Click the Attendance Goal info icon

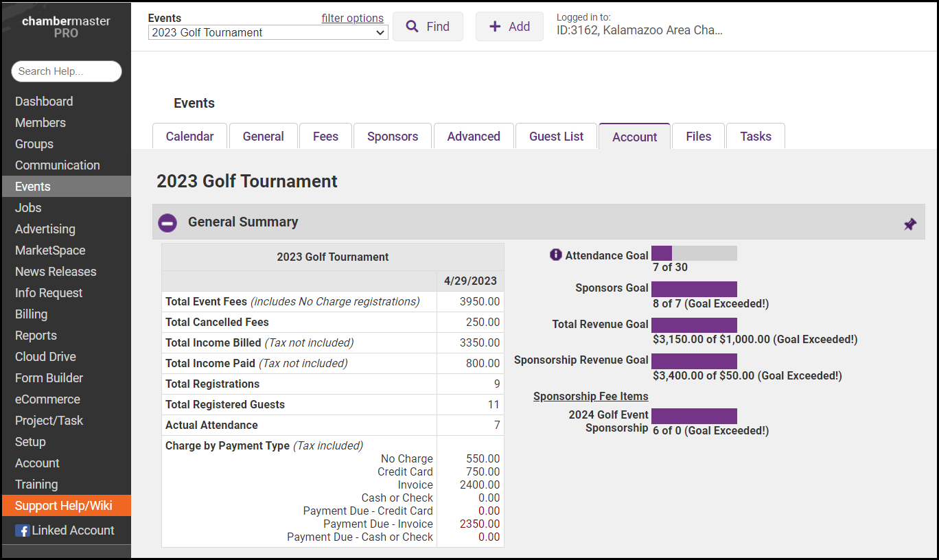click(555, 255)
